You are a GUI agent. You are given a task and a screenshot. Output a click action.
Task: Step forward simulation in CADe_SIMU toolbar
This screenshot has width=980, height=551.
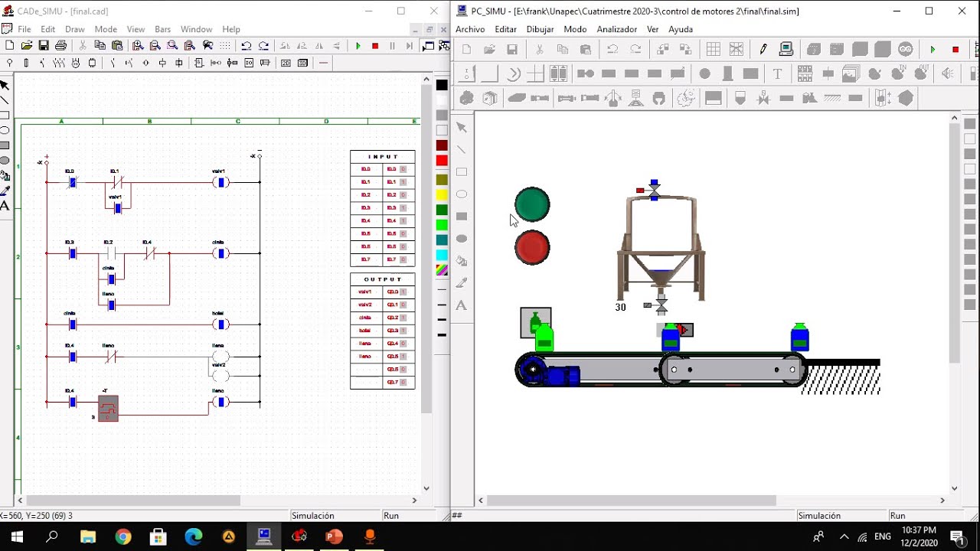coord(410,46)
